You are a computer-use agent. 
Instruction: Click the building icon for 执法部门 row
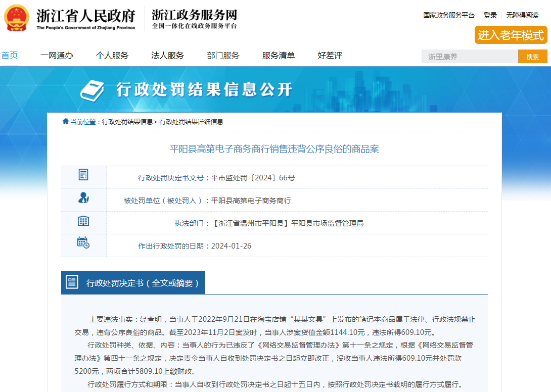(x=83, y=221)
